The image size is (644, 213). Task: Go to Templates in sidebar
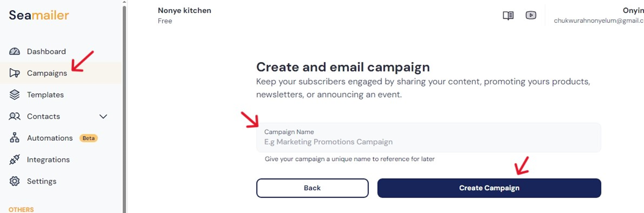tap(45, 95)
